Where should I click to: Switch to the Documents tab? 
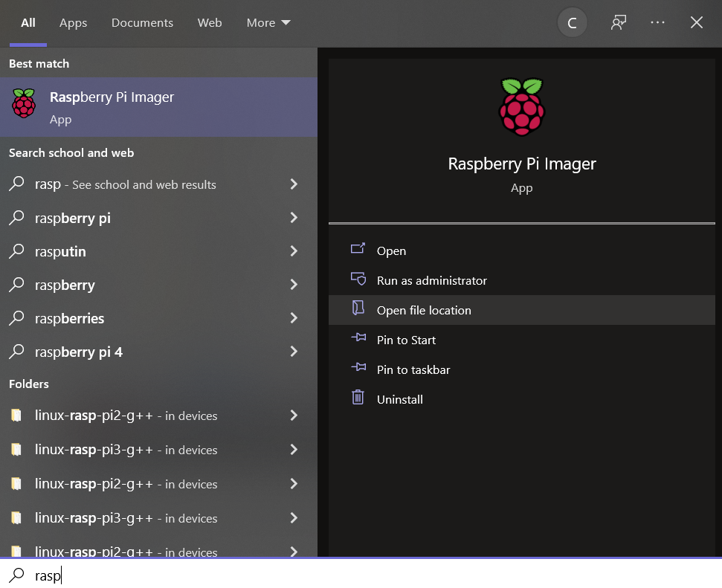pyautogui.click(x=142, y=22)
